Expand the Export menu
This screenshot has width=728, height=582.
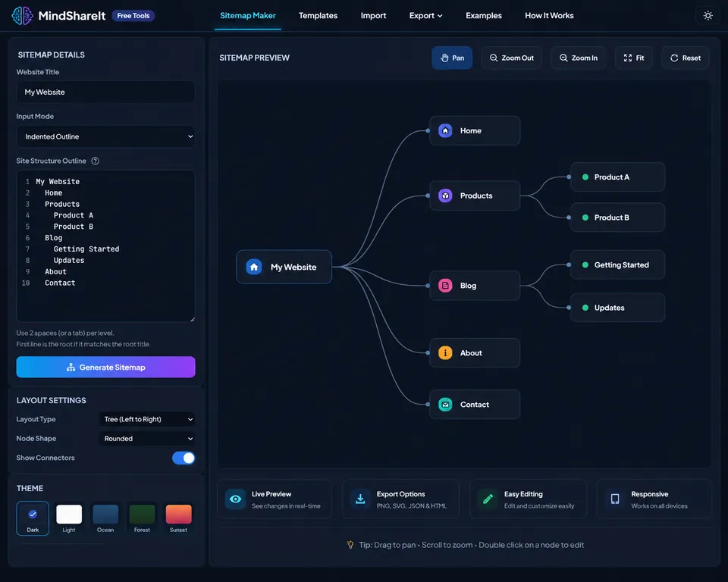pyautogui.click(x=425, y=16)
